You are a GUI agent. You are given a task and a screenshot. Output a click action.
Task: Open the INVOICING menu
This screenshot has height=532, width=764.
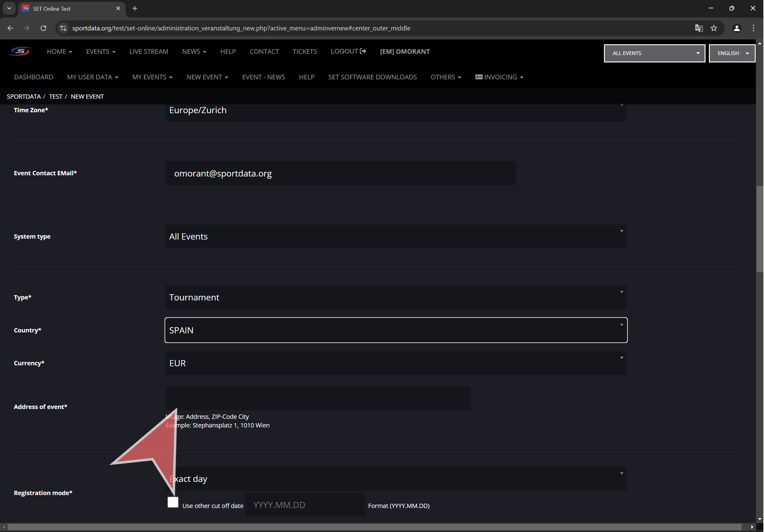pos(499,77)
